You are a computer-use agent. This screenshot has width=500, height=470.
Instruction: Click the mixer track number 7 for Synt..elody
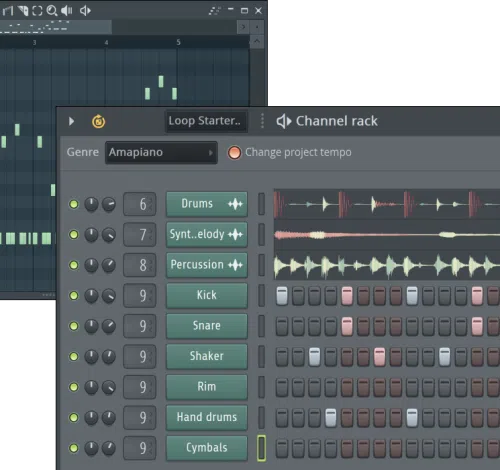pos(140,235)
